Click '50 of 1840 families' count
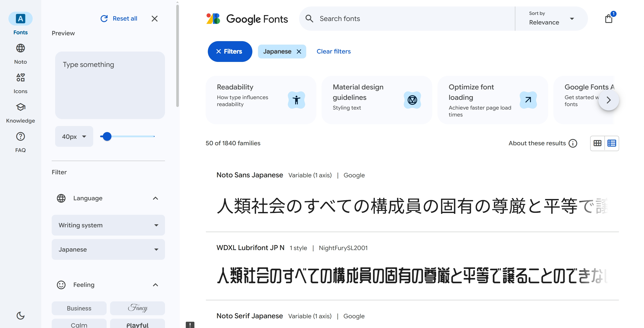Image resolution: width=644 pixels, height=328 pixels. 233,143
